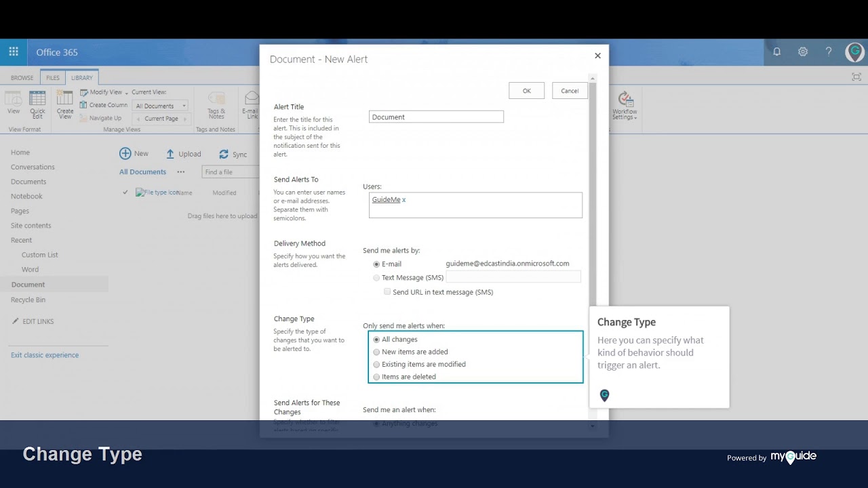Screen dimensions: 868x488
Task: Click the OK button
Action: pyautogui.click(x=526, y=91)
